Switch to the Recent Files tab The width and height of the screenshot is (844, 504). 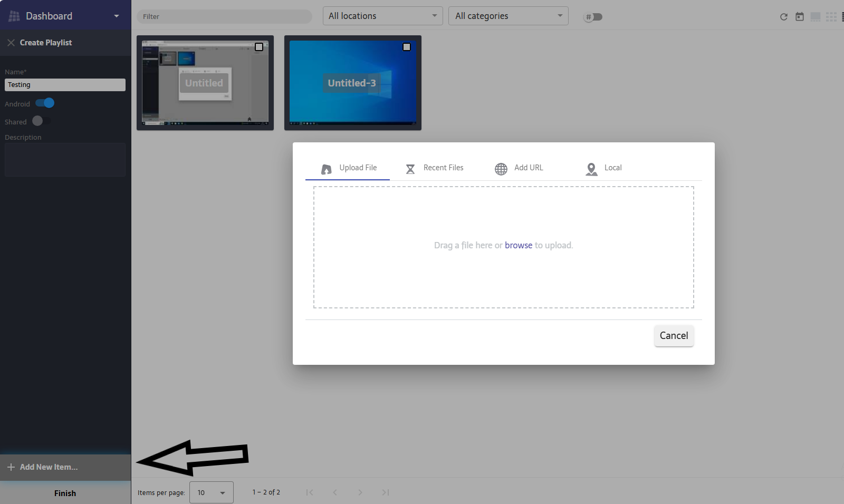coord(435,168)
